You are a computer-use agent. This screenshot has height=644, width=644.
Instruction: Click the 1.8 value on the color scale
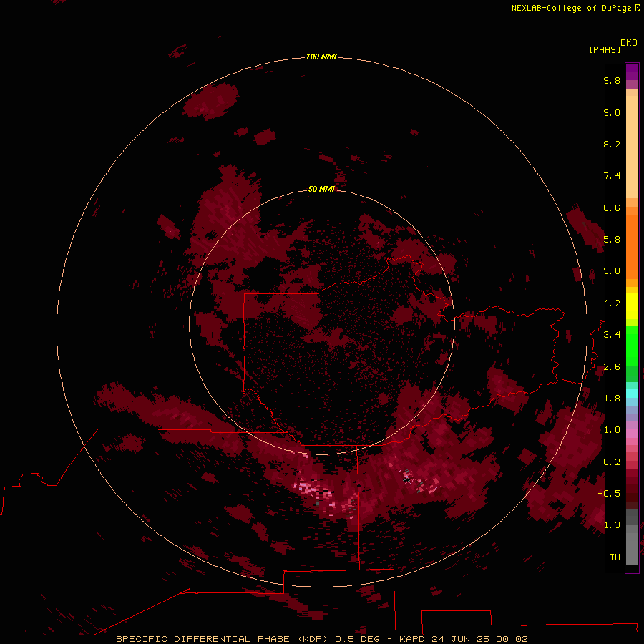(612, 399)
